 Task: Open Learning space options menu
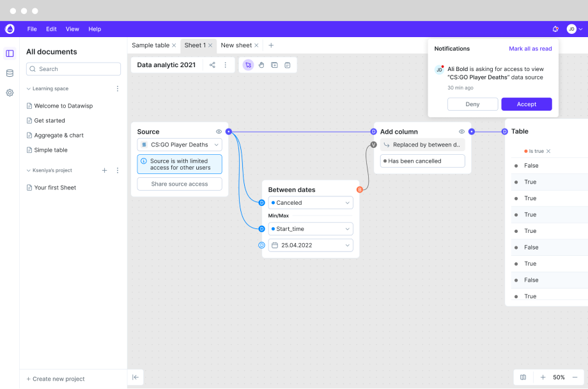click(x=118, y=89)
